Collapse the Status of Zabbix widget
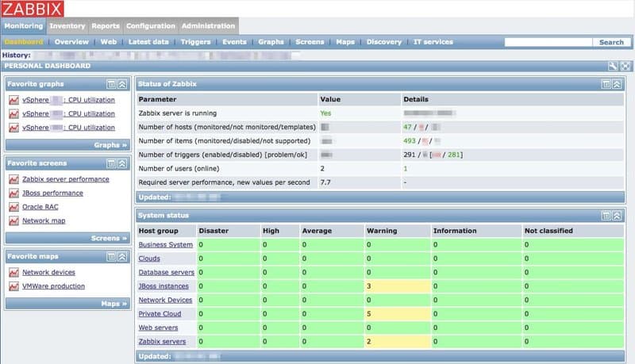The height and width of the screenshot is (364, 635). pyautogui.click(x=617, y=84)
